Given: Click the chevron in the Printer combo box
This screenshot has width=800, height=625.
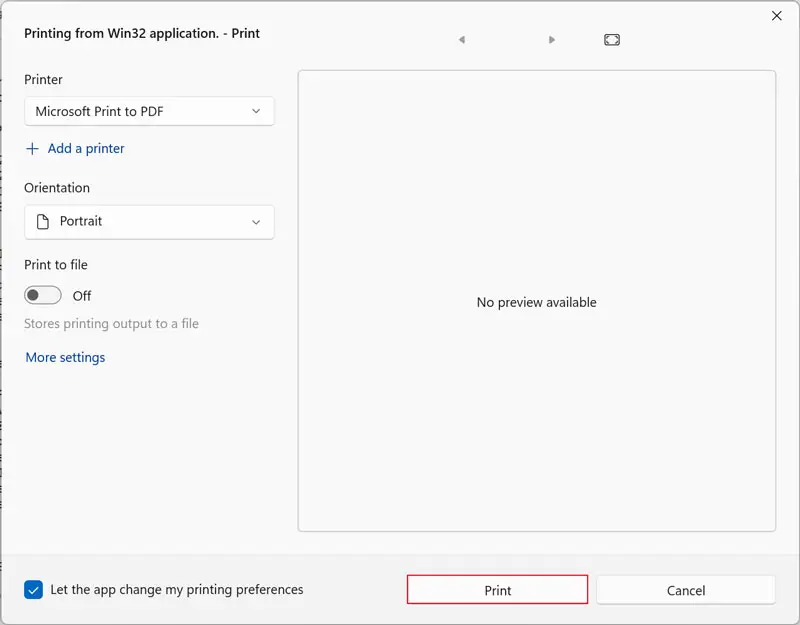Looking at the screenshot, I should point(256,112).
